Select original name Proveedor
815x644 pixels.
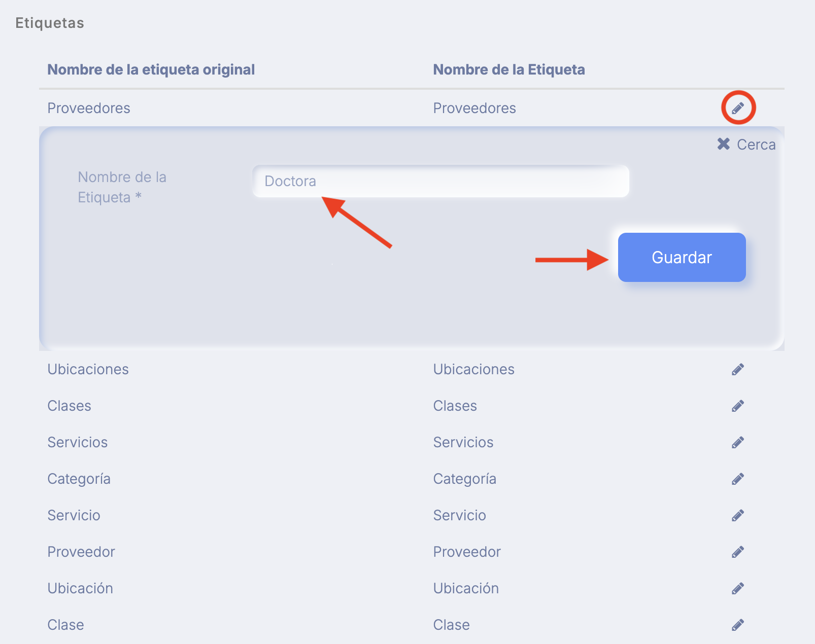[x=81, y=552]
